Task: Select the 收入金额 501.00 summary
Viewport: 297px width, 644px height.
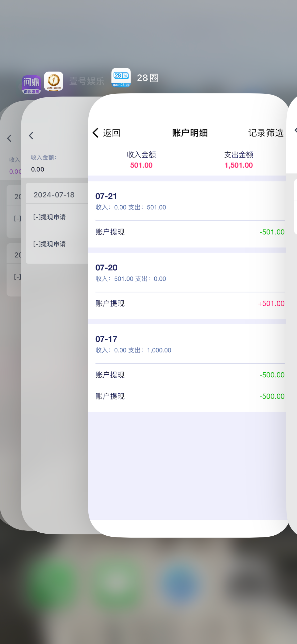Action: pos(141,160)
